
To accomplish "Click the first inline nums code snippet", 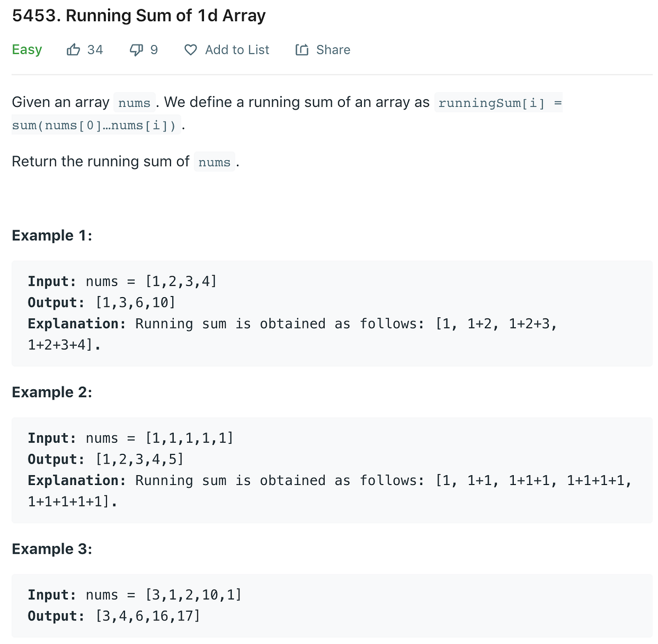I will 134,103.
